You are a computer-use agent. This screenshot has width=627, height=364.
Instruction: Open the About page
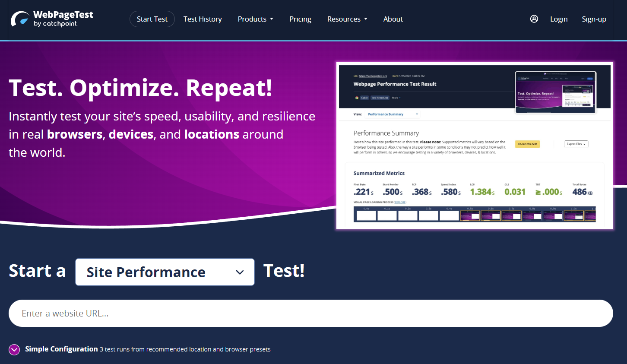pyautogui.click(x=393, y=19)
